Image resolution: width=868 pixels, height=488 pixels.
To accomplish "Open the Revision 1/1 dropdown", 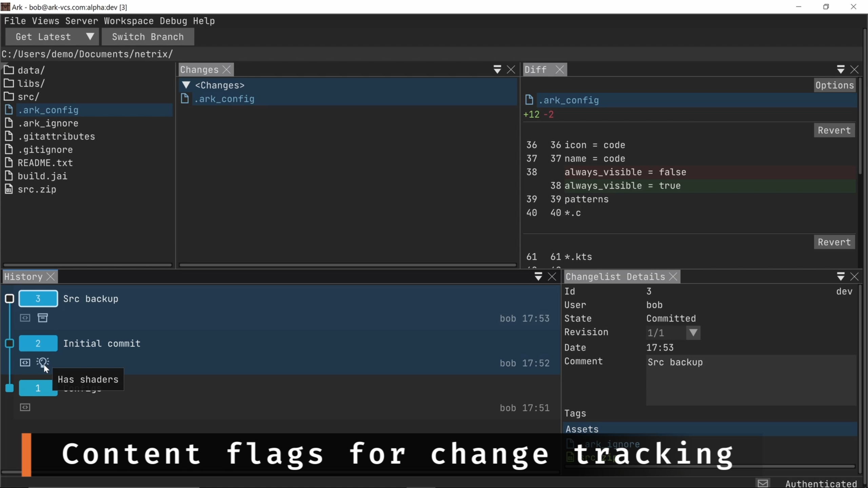I will (x=693, y=332).
